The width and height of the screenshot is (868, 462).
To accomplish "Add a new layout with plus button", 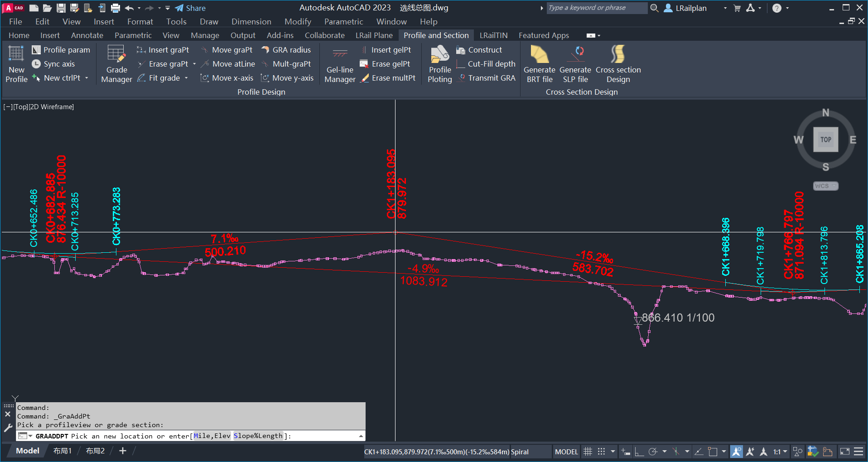I will pos(123,451).
